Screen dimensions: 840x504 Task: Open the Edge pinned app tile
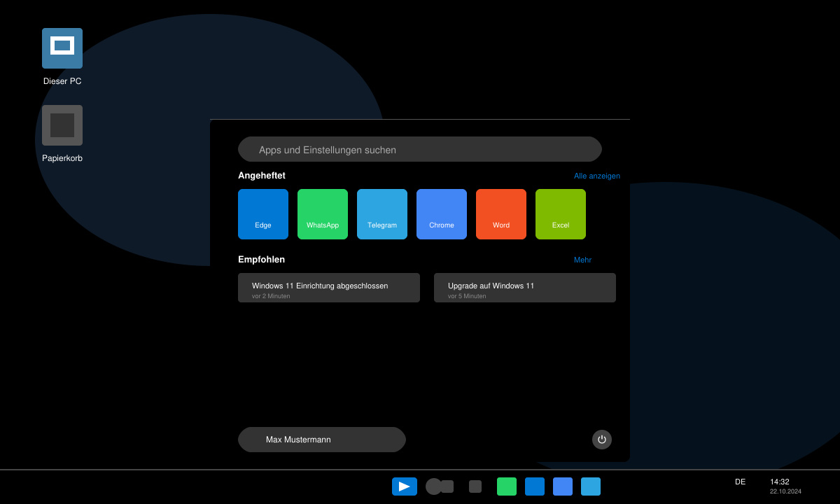click(x=263, y=214)
